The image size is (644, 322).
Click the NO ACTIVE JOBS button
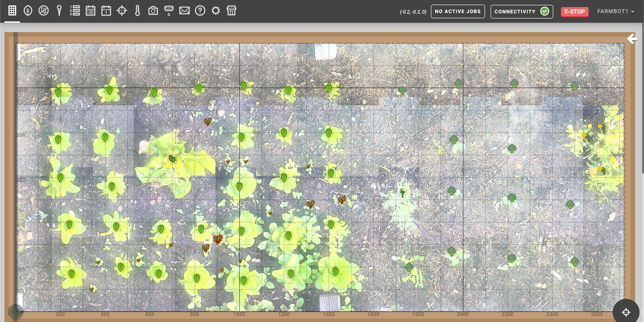click(x=458, y=11)
